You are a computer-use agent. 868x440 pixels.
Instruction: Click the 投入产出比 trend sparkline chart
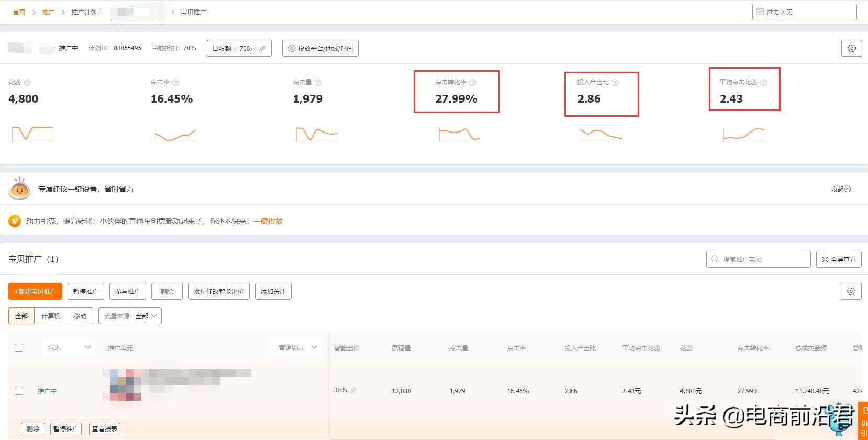(601, 135)
